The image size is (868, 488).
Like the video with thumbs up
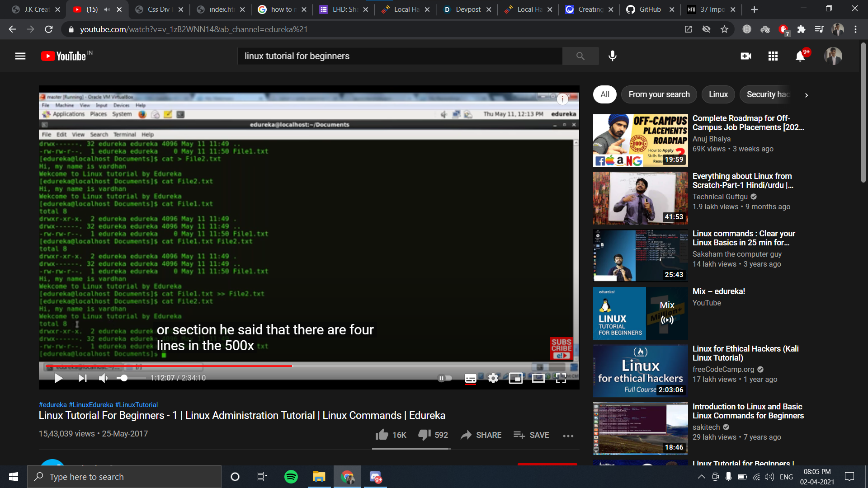click(382, 435)
